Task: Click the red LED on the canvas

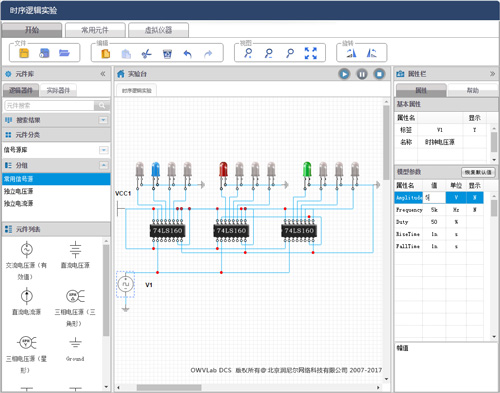Action: tap(223, 170)
